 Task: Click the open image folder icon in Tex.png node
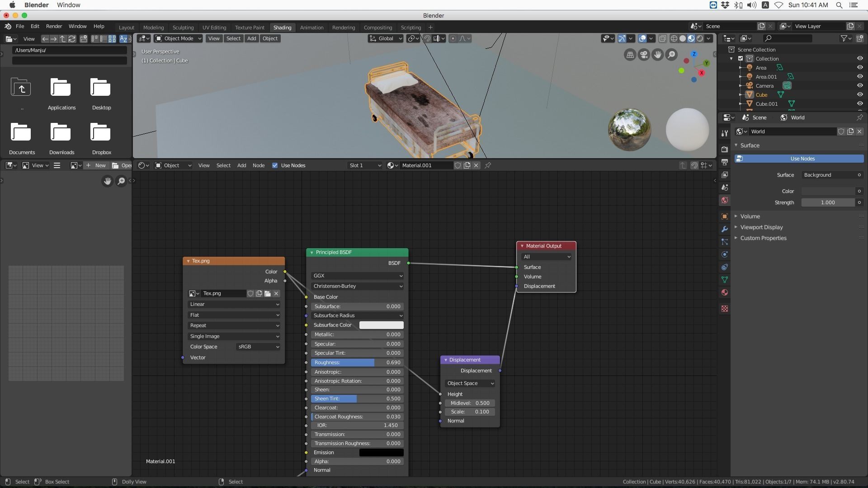(268, 294)
